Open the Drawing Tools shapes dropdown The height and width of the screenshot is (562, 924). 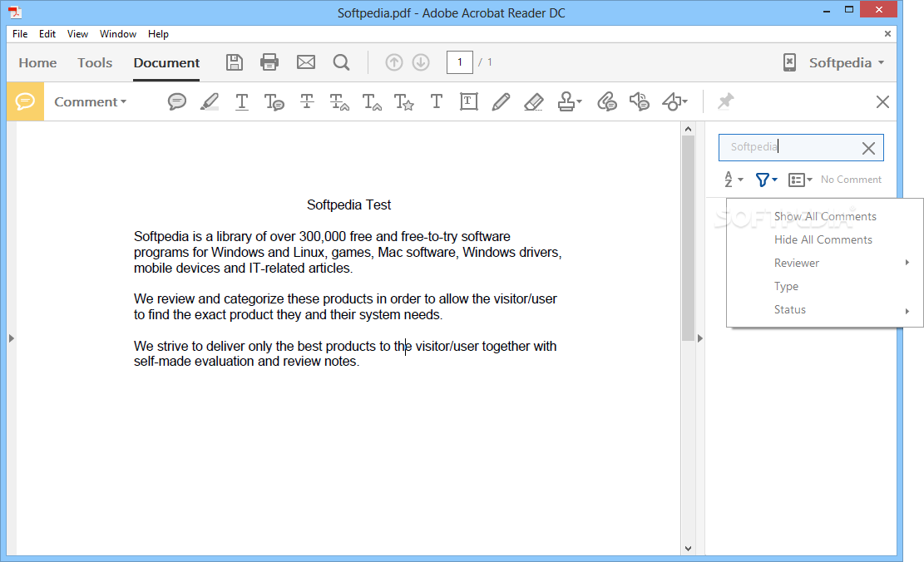click(x=674, y=102)
